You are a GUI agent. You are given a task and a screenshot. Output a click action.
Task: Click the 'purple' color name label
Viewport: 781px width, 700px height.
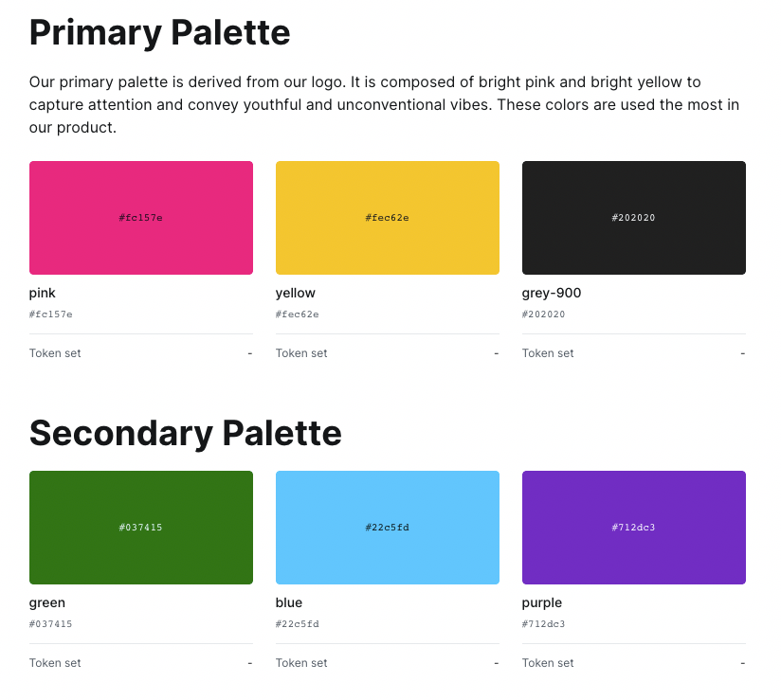(542, 603)
